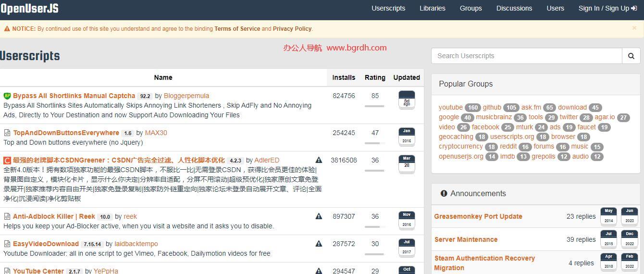
Task: Click the warning triangle on the EasyVideoDownload row
Action: (319, 244)
